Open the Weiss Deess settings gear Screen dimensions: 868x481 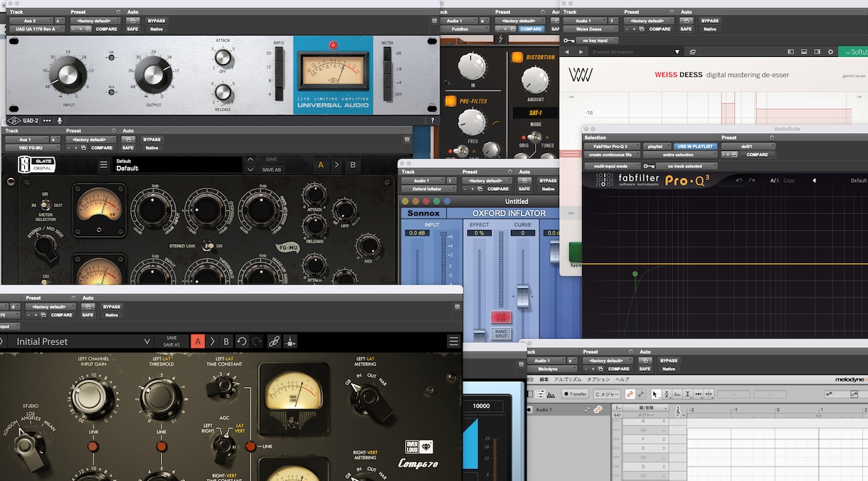pos(830,52)
